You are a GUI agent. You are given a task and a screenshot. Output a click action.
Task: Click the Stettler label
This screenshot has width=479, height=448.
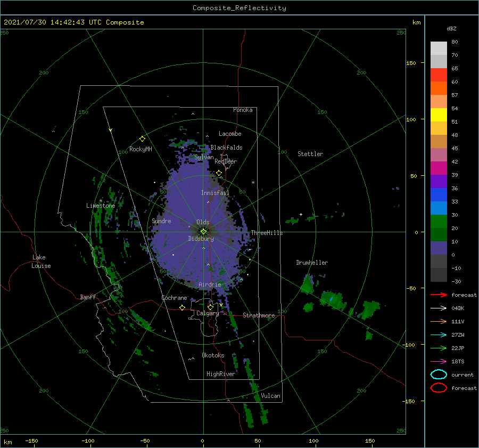(x=310, y=154)
